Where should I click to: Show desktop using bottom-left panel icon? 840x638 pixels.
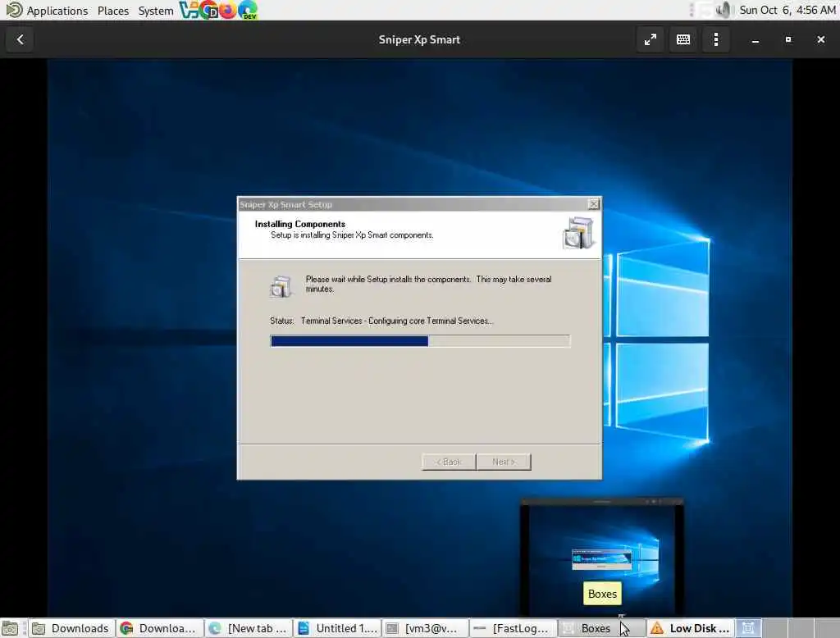(x=10, y=628)
